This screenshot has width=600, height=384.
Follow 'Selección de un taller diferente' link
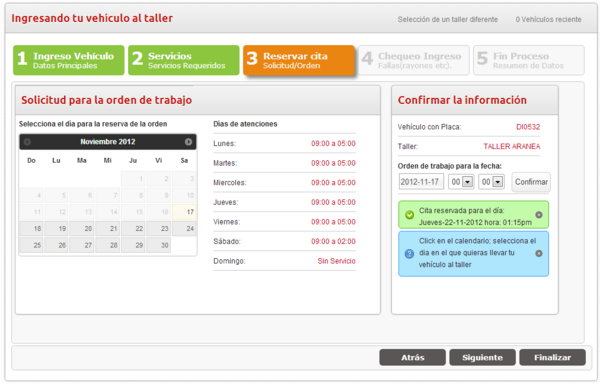pyautogui.click(x=448, y=20)
